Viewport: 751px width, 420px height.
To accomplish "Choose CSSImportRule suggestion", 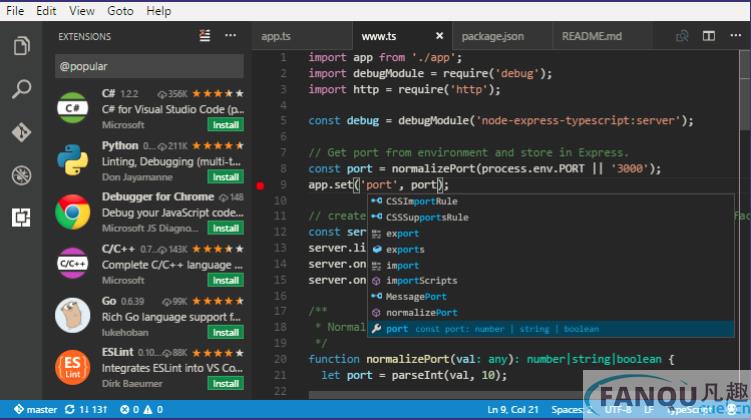I will (550, 201).
